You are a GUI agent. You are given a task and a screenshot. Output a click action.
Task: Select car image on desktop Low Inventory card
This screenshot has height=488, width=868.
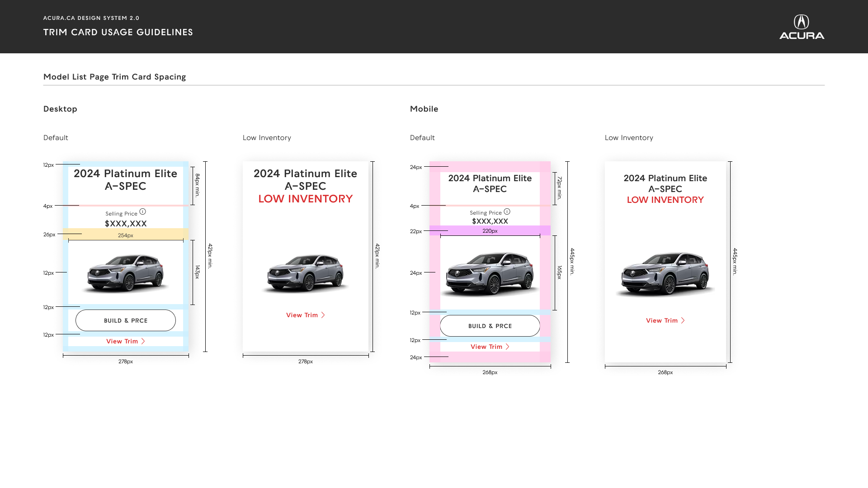(305, 273)
